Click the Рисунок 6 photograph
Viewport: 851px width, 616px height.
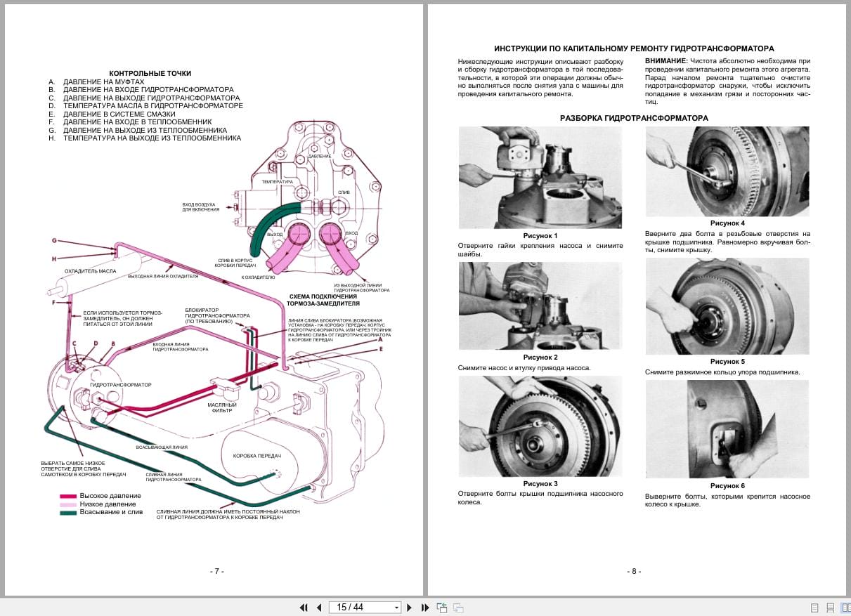pyautogui.click(x=727, y=428)
